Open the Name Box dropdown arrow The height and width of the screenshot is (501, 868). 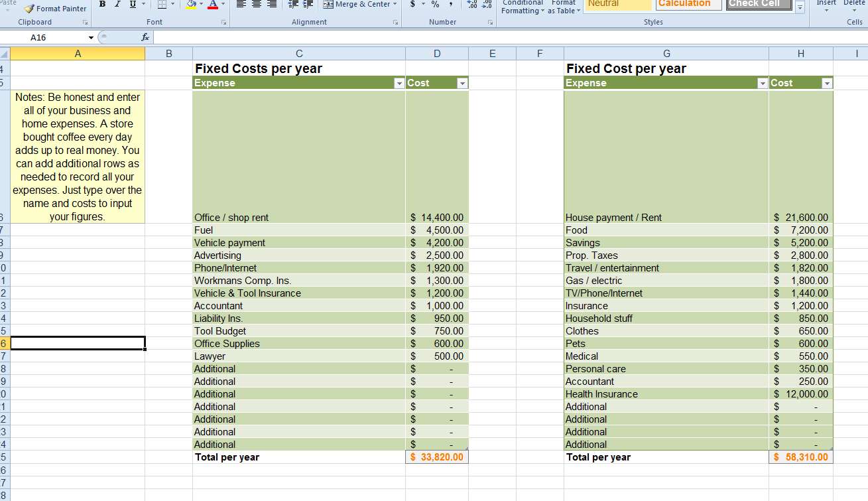tap(91, 38)
